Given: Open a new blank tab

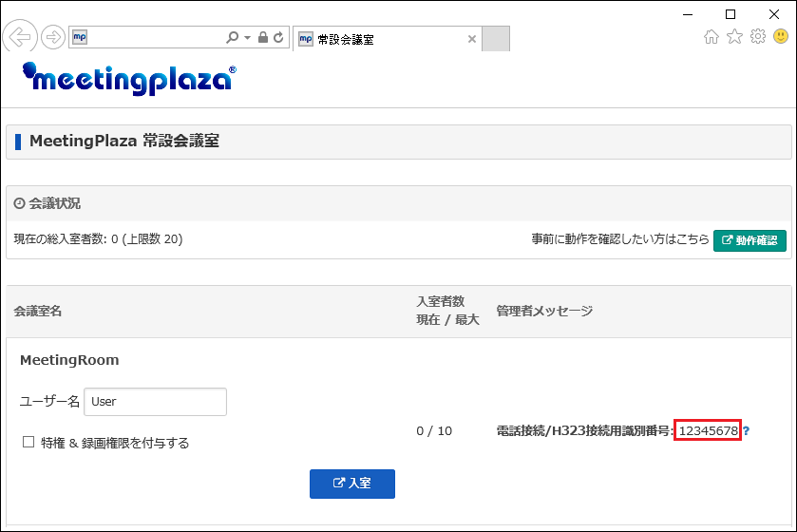Looking at the screenshot, I should (496, 39).
